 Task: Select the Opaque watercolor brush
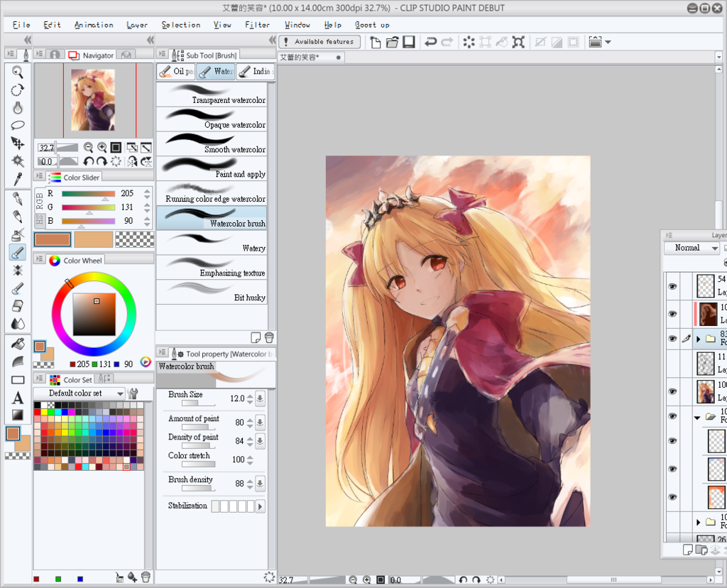click(x=212, y=119)
